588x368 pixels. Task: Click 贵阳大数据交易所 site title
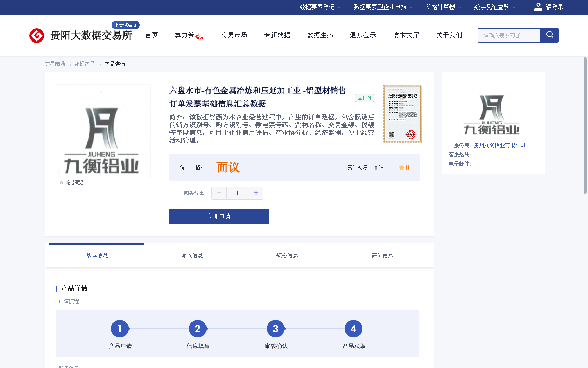[x=91, y=35]
